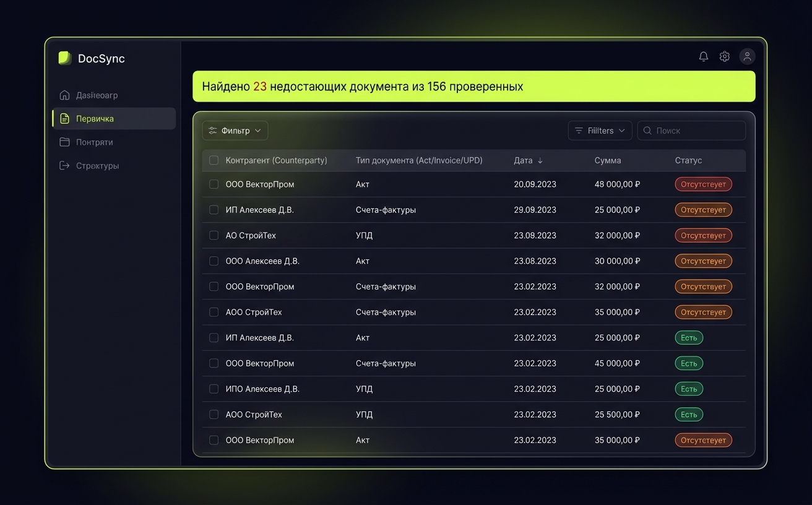Expand the Фильтр dropdown

click(x=235, y=131)
